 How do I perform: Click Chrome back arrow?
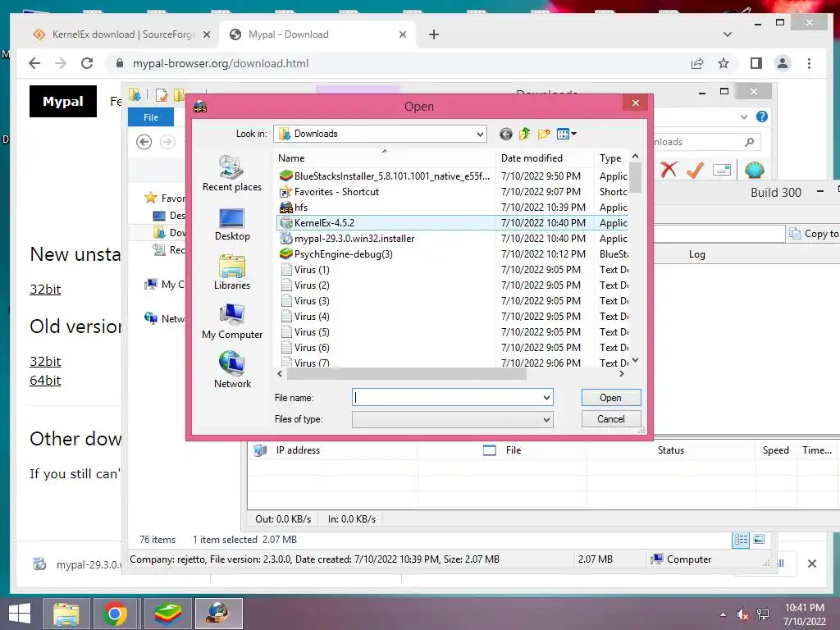(x=34, y=63)
